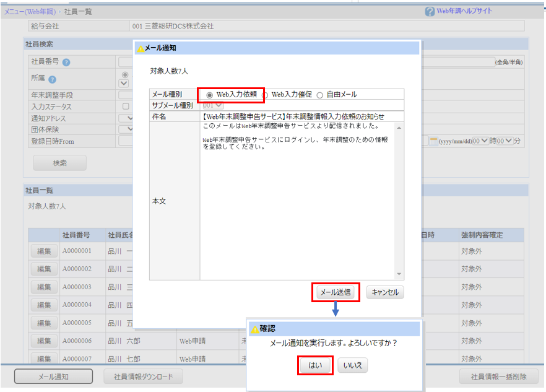The width and height of the screenshot is (546, 392).
Task: Click the 検索 search button
Action: click(59, 163)
